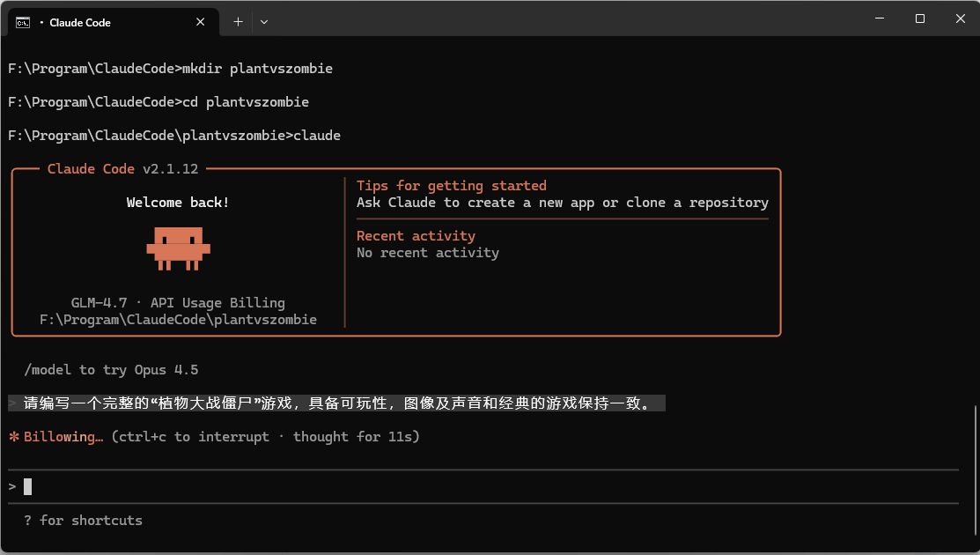Click 'Ask Claude to create a new app' tip
Viewport: 980px width, 555px height.
point(563,203)
